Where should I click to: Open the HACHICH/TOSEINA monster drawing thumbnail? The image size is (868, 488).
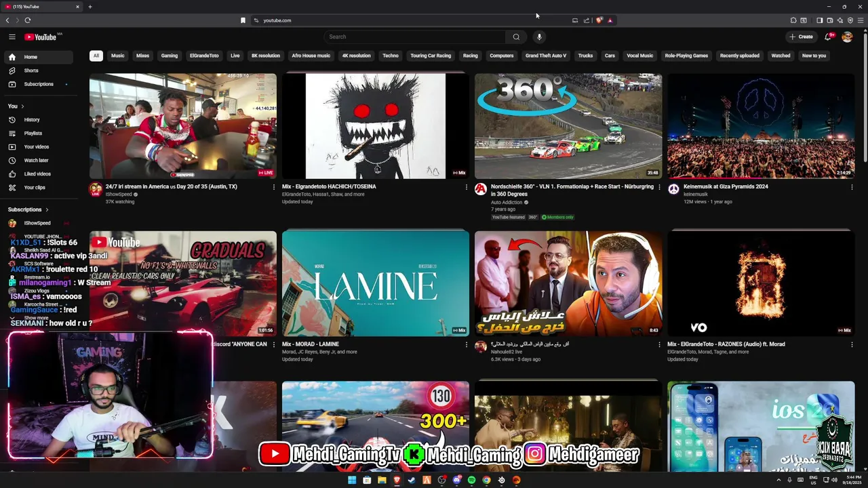(376, 126)
